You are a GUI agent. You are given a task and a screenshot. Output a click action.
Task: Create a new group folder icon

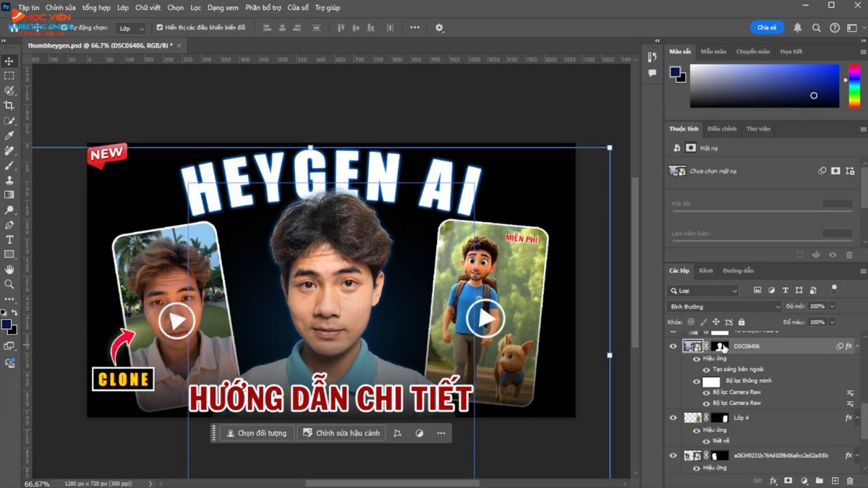[819, 480]
